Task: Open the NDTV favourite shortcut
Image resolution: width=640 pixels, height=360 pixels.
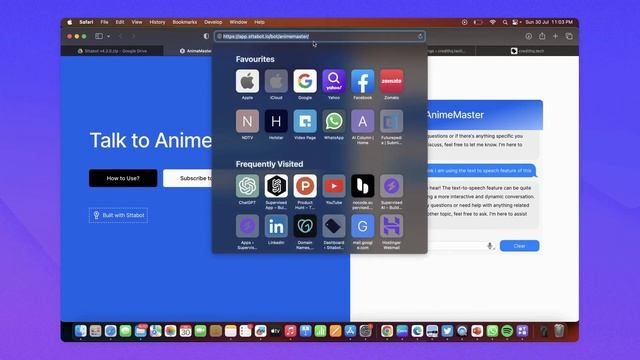Action: click(x=247, y=121)
